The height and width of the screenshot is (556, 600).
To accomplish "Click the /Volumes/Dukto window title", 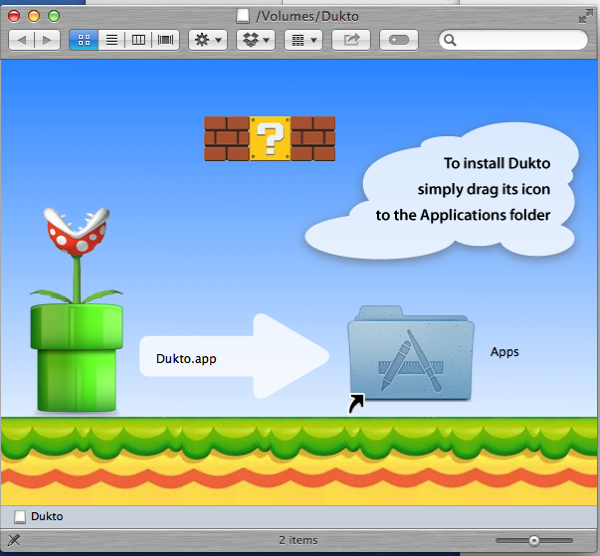I will (308, 16).
